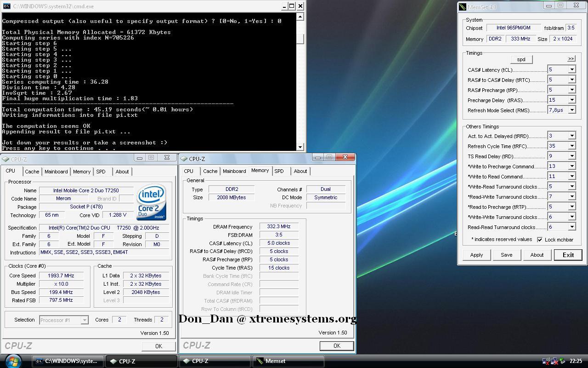Switch to Mainboard tab in left CPU-Z window
This screenshot has width=588, height=368.
coord(56,172)
